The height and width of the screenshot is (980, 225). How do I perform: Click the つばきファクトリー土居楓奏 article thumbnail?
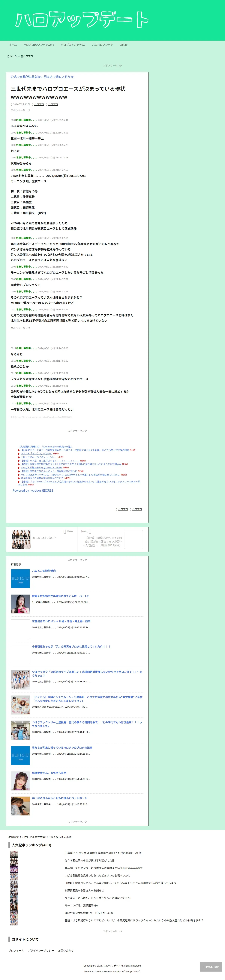pos(20,730)
